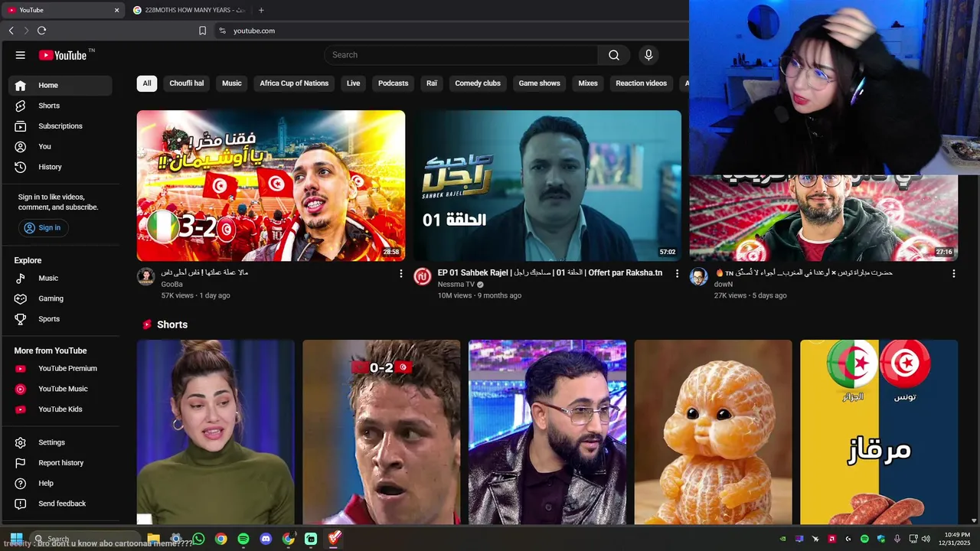Filter by Africa Cup of Nations
Screen dimensions: 980x551
294,83
